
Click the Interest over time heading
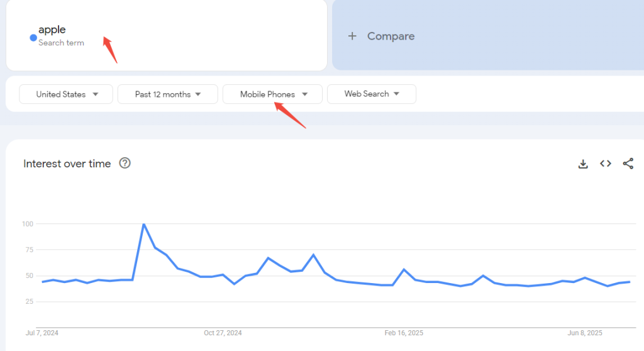point(67,164)
